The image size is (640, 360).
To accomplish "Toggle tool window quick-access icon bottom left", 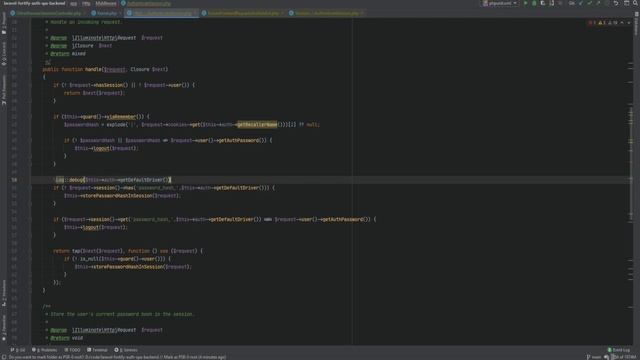I will click(4, 357).
